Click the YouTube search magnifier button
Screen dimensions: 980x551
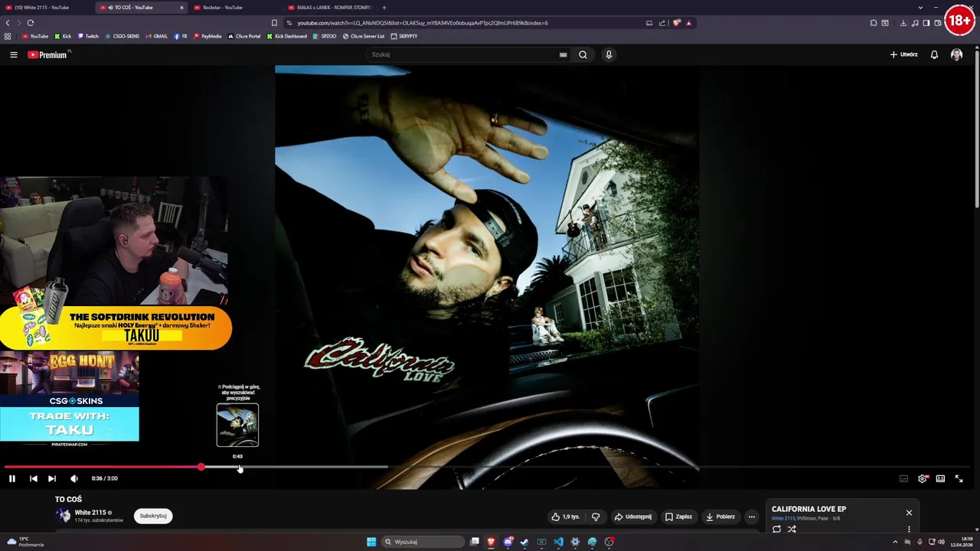point(583,54)
